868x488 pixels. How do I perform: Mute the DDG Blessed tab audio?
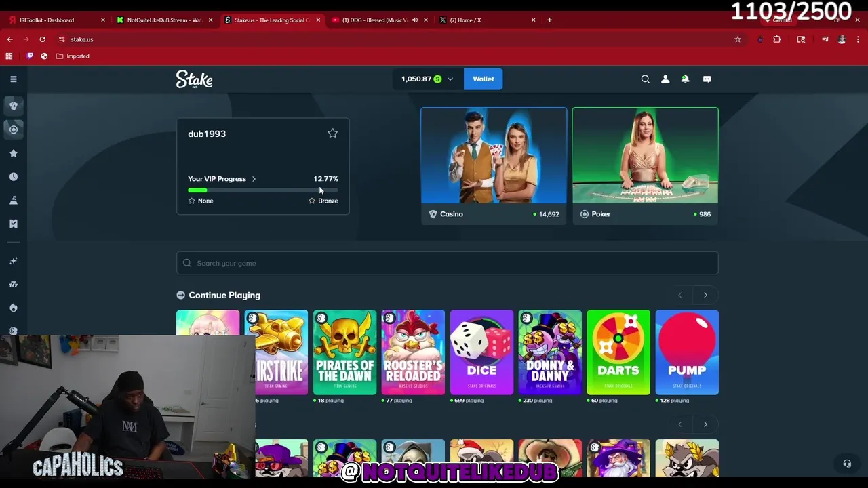tap(415, 20)
